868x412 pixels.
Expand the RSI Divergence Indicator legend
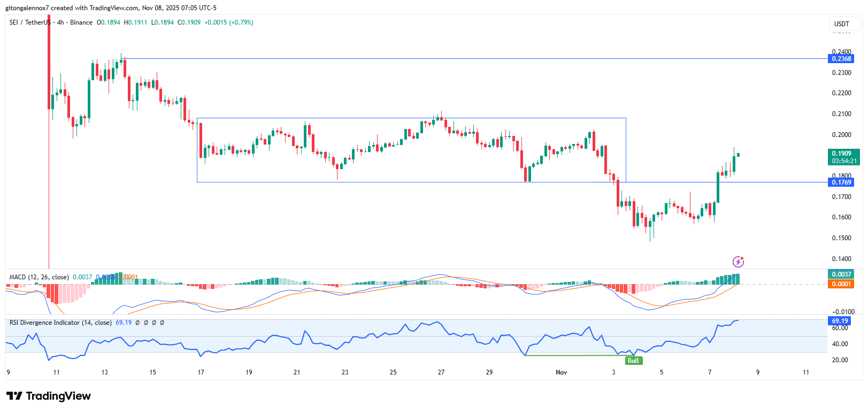(x=60, y=323)
